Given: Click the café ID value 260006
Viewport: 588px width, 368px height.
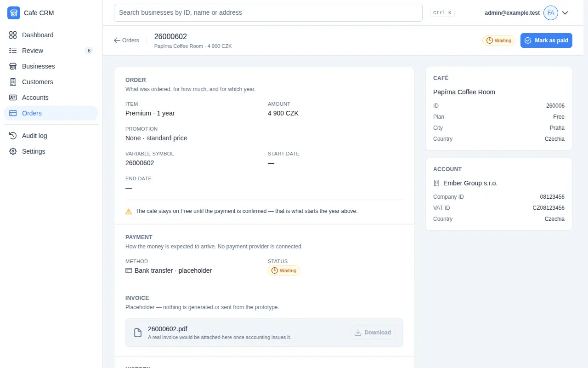Looking at the screenshot, I should click(555, 106).
